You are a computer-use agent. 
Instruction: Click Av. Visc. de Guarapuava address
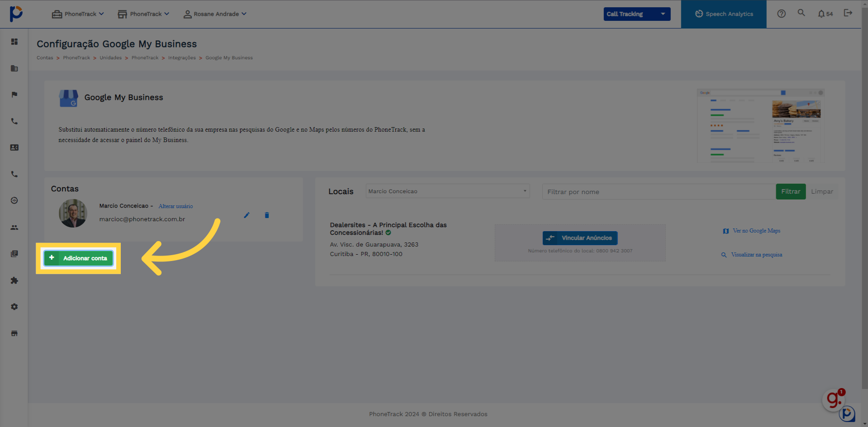click(x=374, y=245)
